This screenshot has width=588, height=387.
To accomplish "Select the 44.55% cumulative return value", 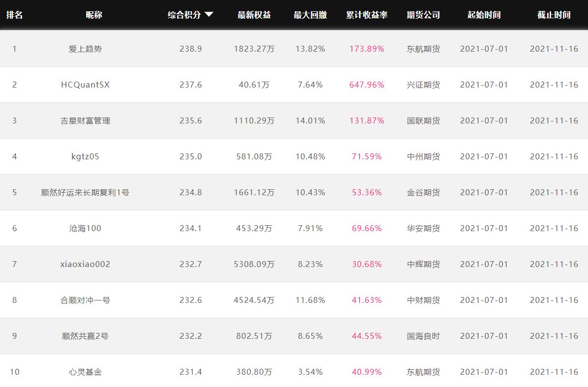I will 367,336.
